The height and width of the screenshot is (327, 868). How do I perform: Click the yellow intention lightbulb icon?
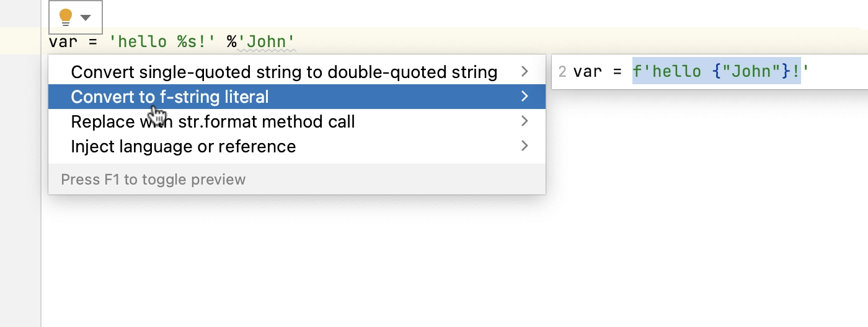click(x=66, y=17)
